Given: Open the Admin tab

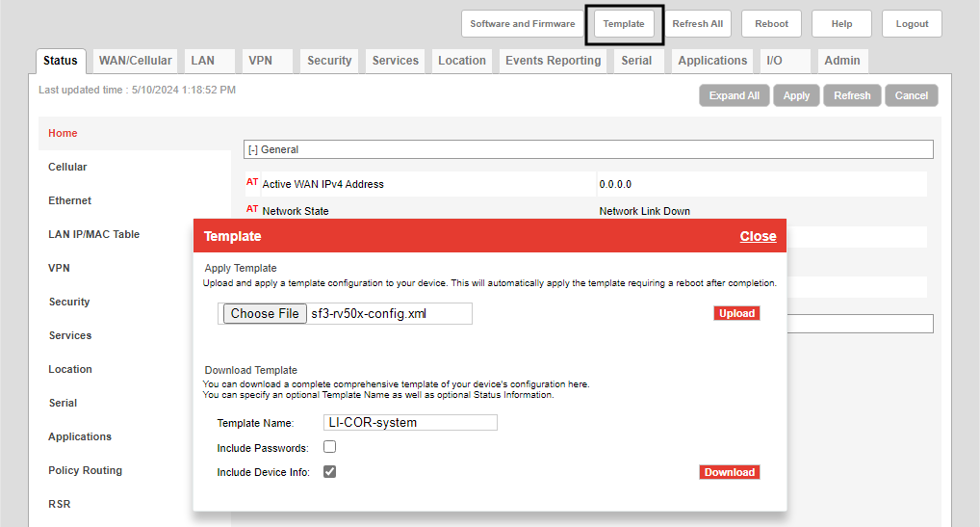Looking at the screenshot, I should tap(841, 61).
